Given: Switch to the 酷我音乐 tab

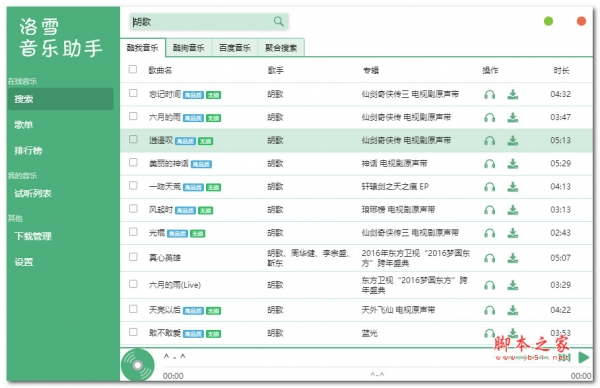Looking at the screenshot, I should (x=143, y=48).
